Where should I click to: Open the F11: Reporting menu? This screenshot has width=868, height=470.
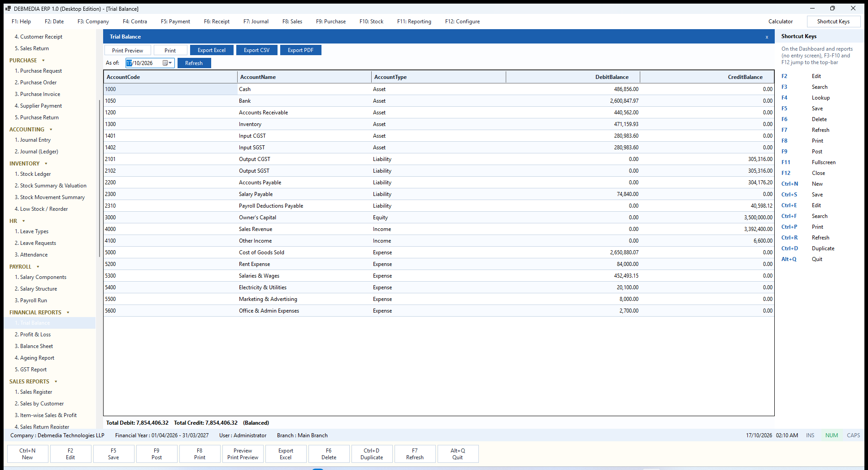point(414,22)
